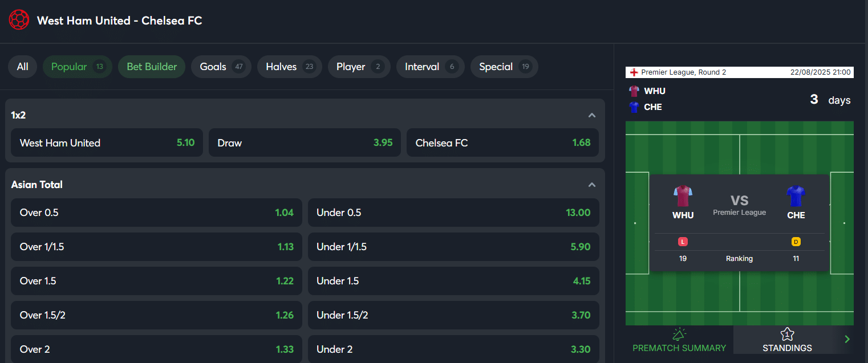Enable Bet Builder mode
868x363 pixels.
pos(151,67)
